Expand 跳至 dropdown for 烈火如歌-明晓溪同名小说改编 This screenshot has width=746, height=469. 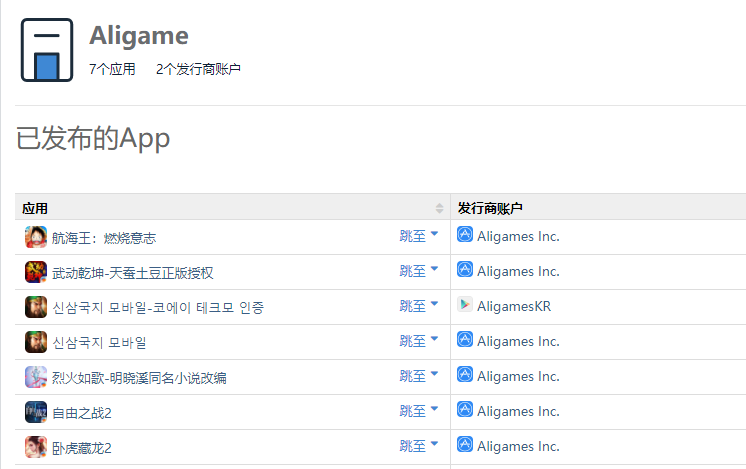point(419,376)
